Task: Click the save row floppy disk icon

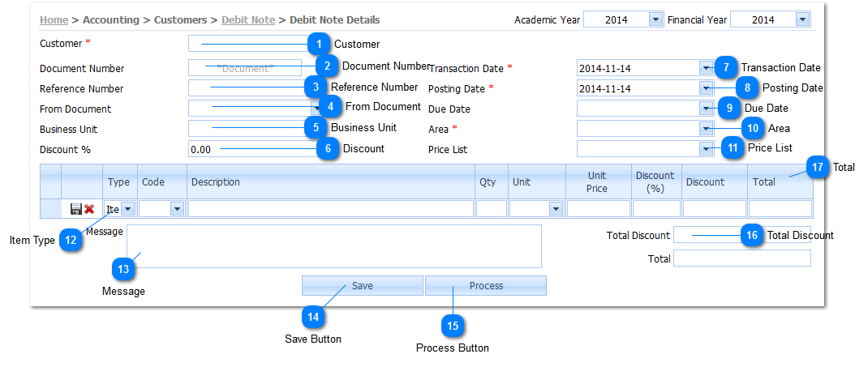Action: tap(76, 209)
